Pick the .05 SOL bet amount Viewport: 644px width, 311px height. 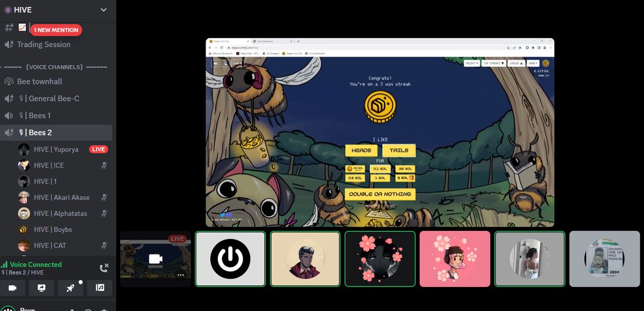(x=356, y=169)
